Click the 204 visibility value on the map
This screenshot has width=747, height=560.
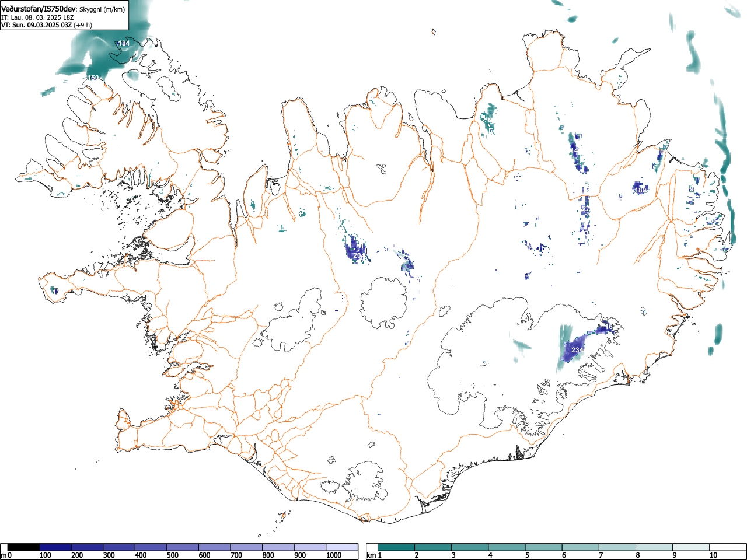point(359,256)
